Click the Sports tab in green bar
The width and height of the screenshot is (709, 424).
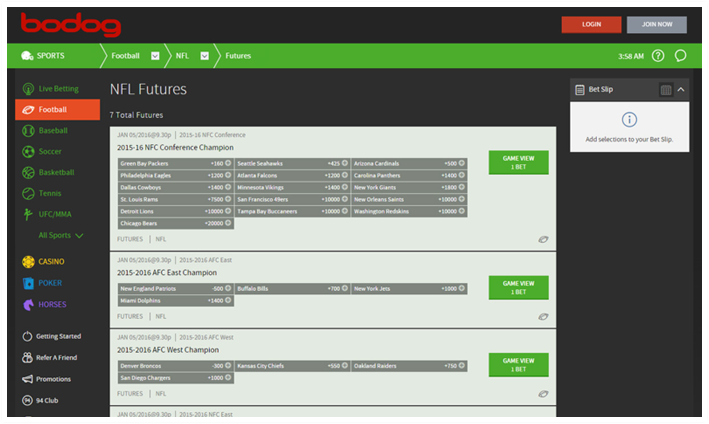coord(43,56)
